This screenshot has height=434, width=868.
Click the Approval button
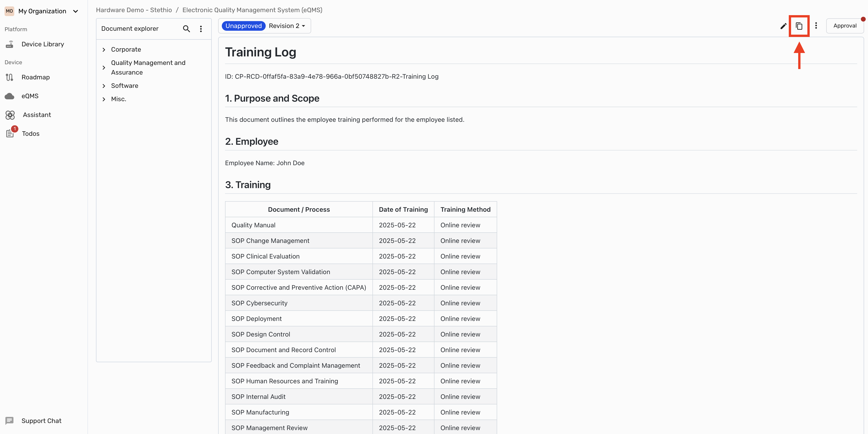pos(844,26)
